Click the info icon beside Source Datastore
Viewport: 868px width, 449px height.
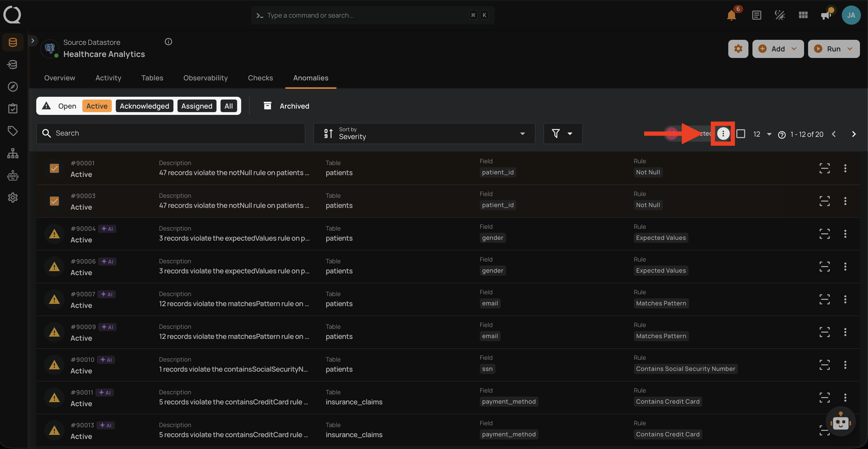[168, 42]
